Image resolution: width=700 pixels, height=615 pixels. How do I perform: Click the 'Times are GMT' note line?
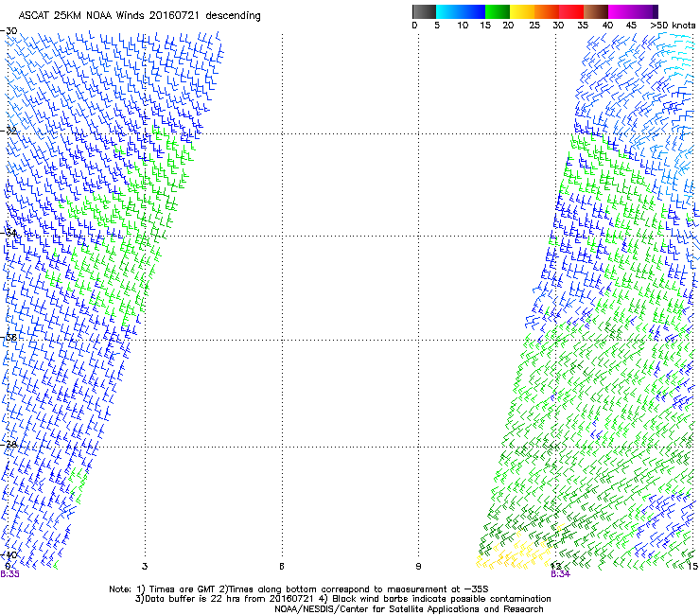[x=298, y=589]
